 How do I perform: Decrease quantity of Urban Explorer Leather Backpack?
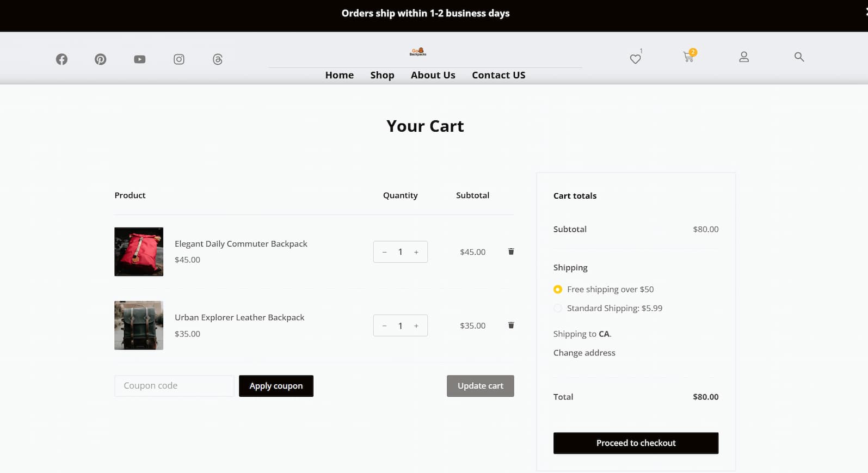pos(385,326)
